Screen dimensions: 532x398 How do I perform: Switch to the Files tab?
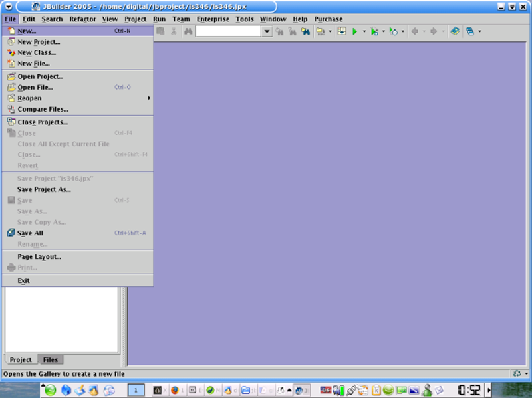coord(50,360)
